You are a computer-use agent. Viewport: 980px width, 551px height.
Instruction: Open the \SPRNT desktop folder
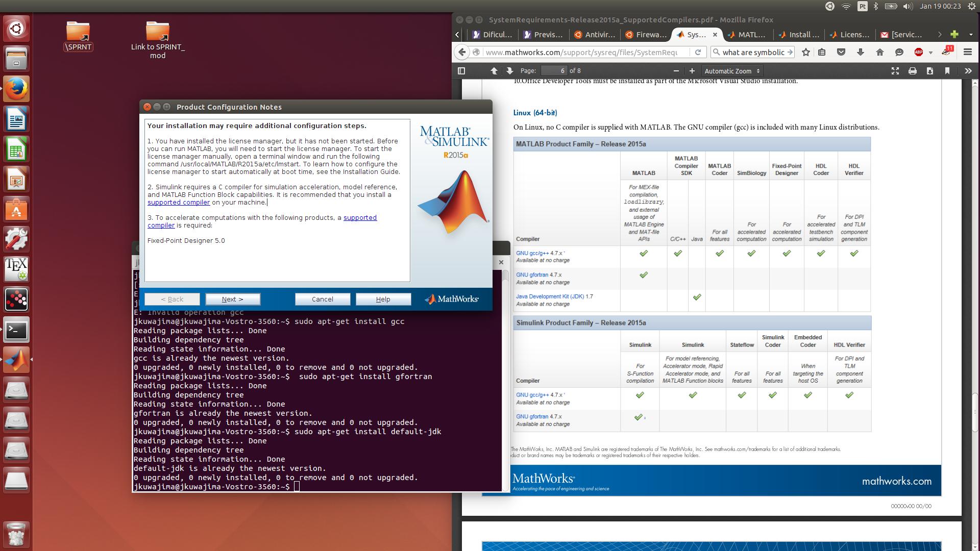pyautogui.click(x=78, y=37)
